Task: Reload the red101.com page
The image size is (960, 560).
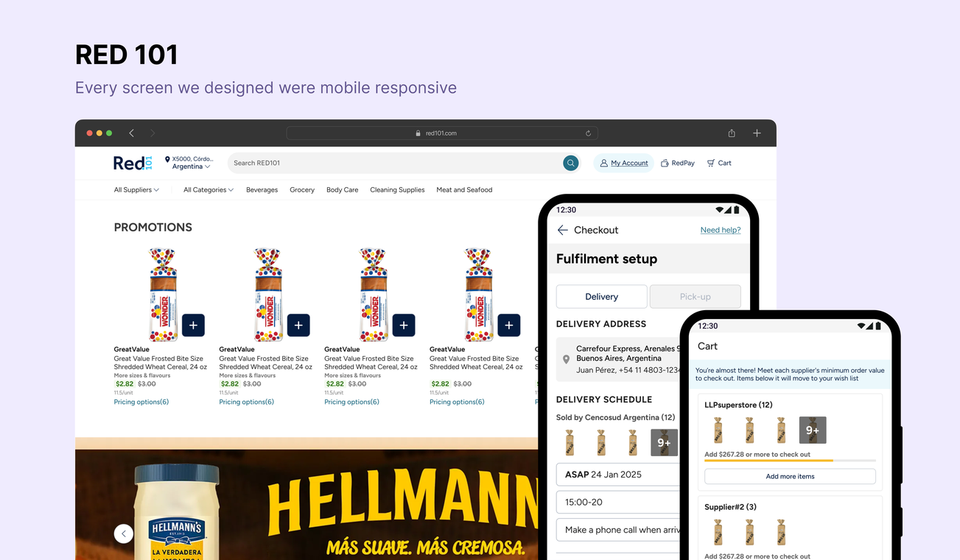Action: click(588, 133)
